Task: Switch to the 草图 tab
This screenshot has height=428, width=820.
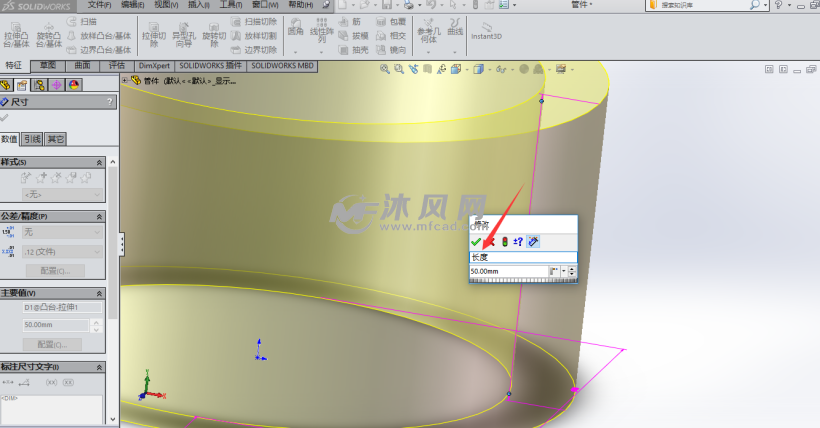Action: click(48, 65)
